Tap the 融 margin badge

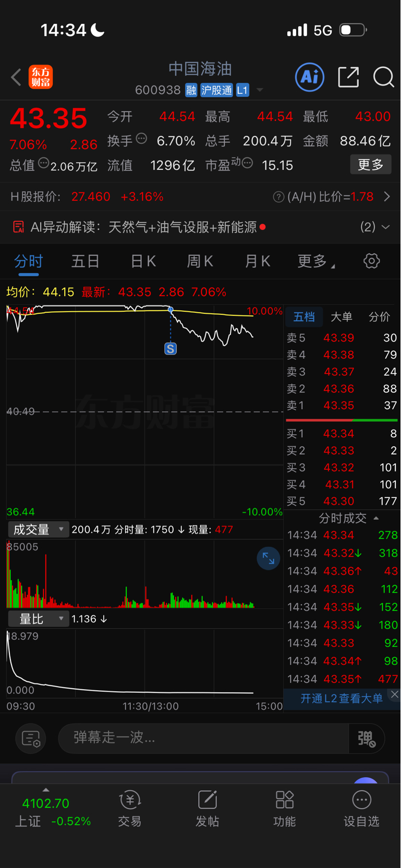click(x=191, y=90)
